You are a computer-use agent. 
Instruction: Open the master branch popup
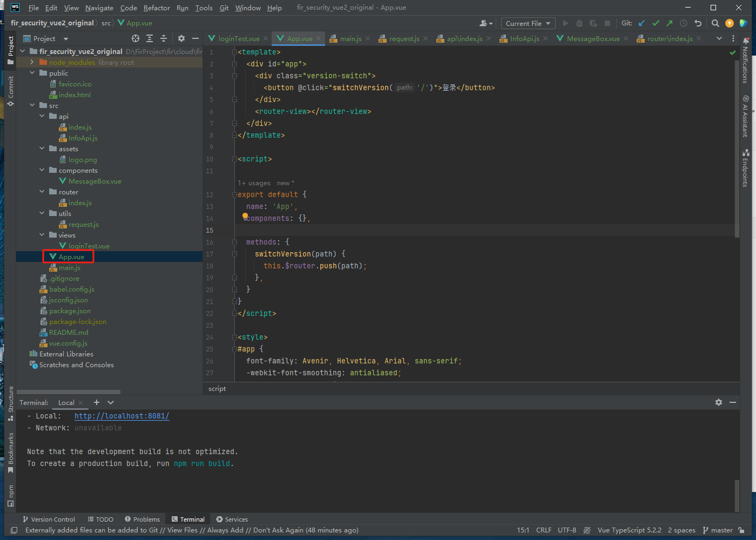[718, 530]
